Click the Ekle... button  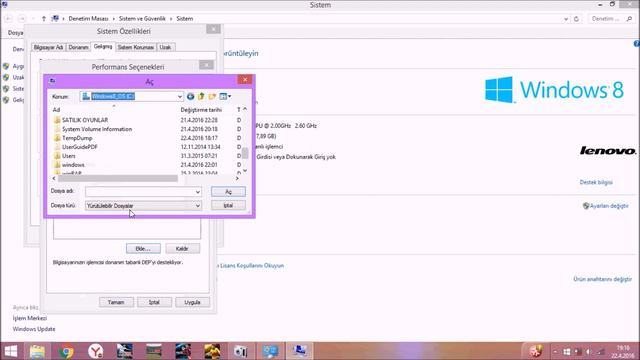(143, 249)
